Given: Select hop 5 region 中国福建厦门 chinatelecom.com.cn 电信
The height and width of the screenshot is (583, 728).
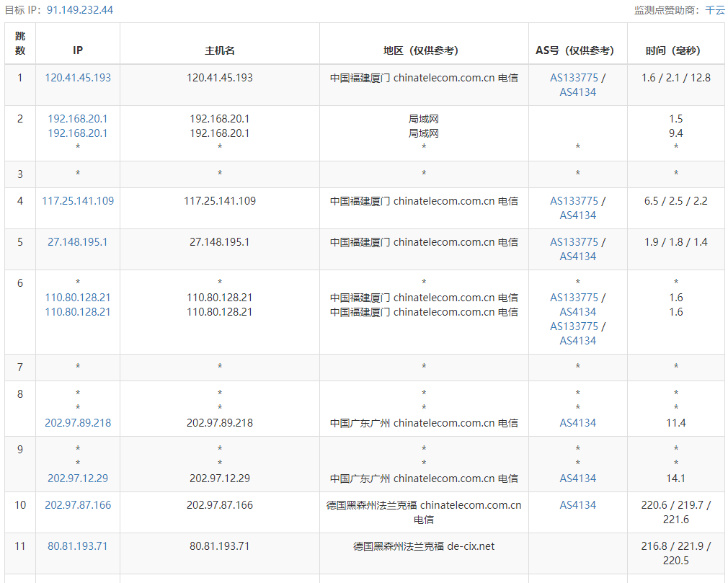Looking at the screenshot, I should click(x=424, y=242).
